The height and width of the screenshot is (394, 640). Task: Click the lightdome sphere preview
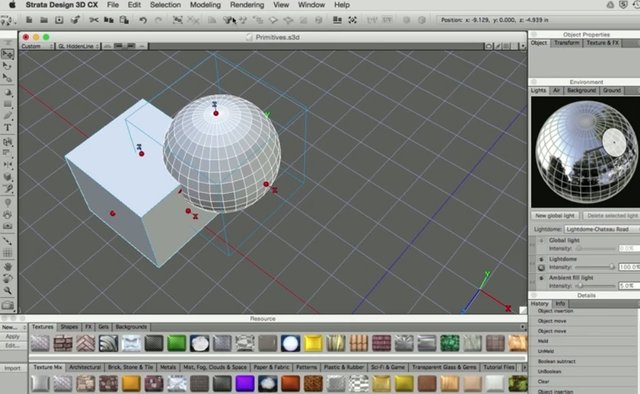pos(586,152)
